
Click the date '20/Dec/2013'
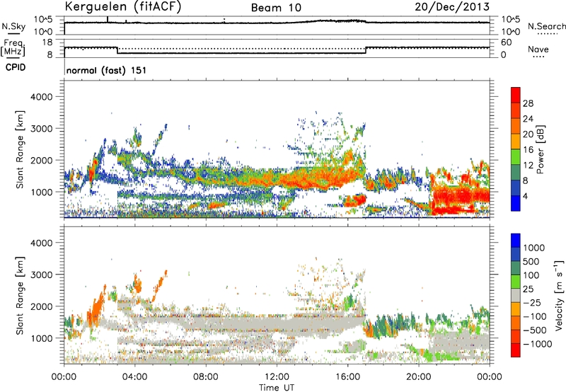(452, 6)
